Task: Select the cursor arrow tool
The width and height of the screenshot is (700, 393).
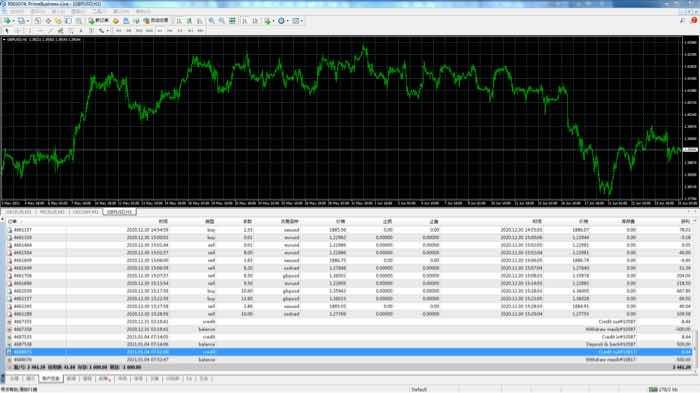Action: click(7, 31)
